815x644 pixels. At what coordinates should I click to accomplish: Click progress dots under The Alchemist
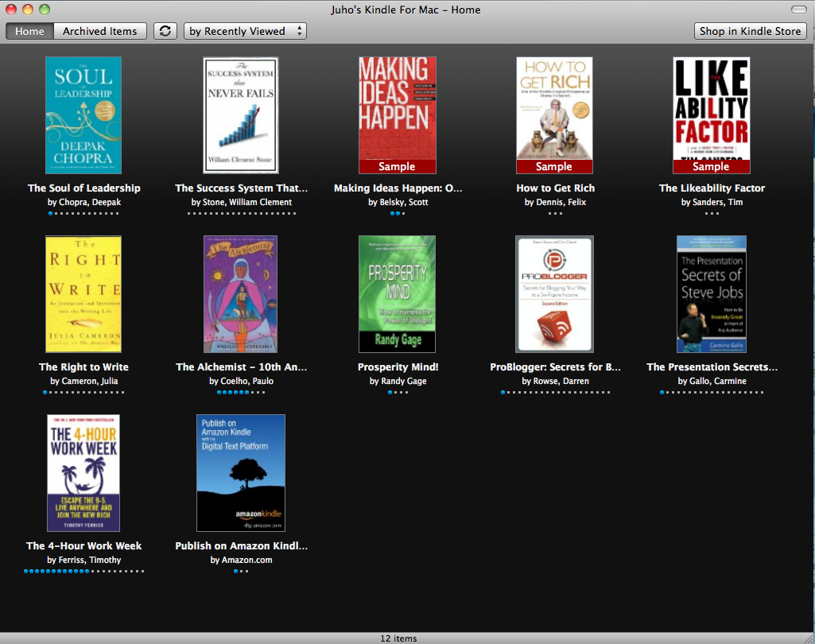coord(241,393)
